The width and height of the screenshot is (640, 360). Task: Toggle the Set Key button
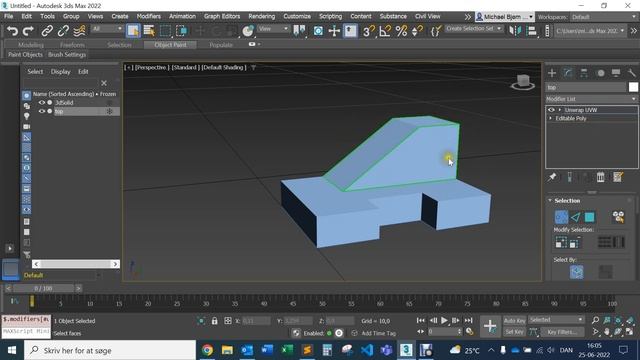click(x=514, y=332)
